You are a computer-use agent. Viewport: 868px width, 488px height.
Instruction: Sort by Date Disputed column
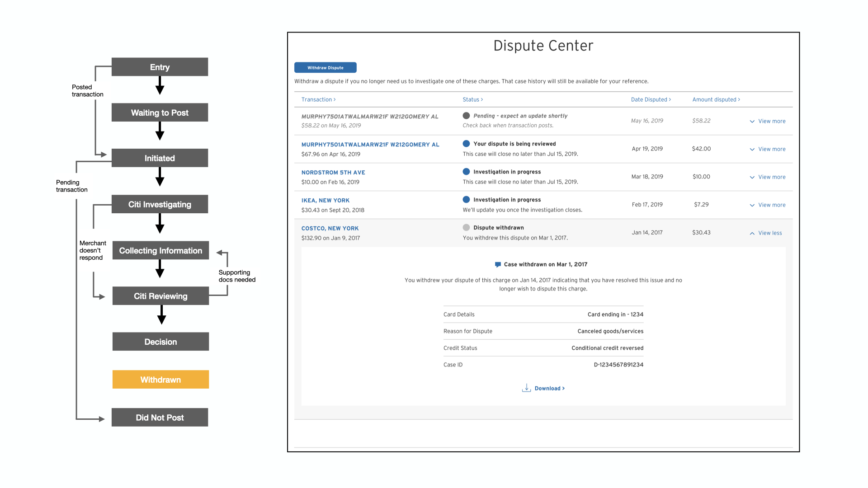[651, 99]
